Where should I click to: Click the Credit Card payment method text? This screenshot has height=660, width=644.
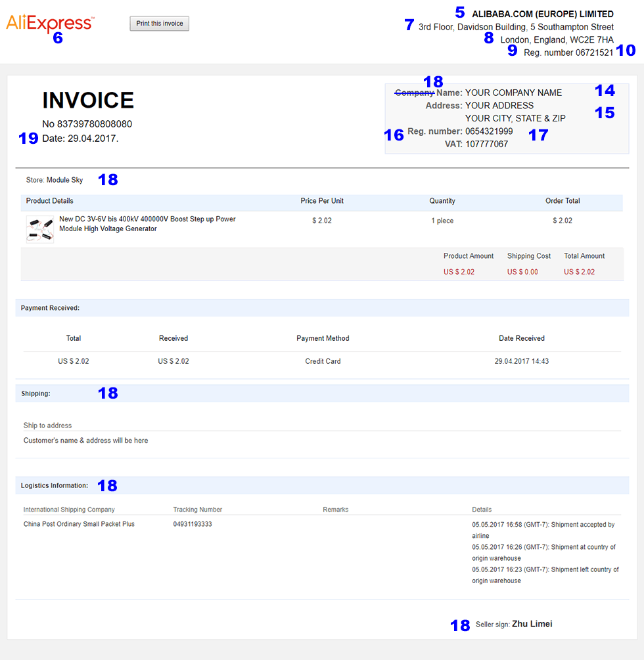[x=323, y=361]
